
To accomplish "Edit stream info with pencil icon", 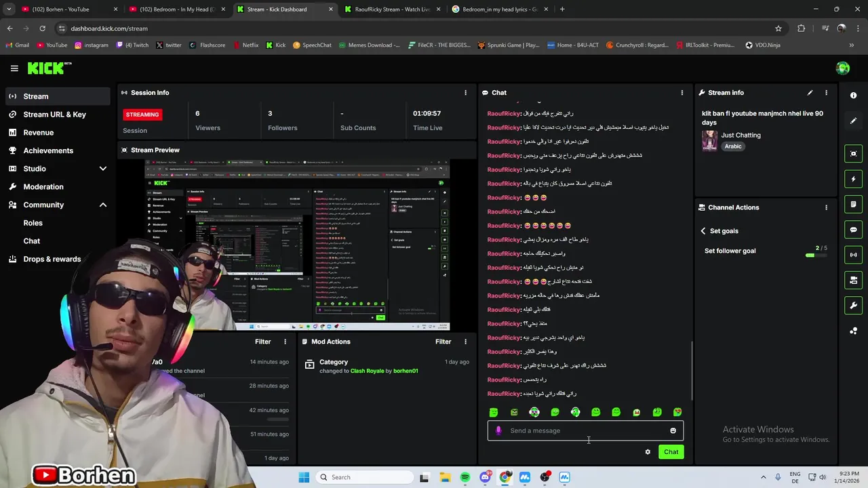I will point(810,93).
